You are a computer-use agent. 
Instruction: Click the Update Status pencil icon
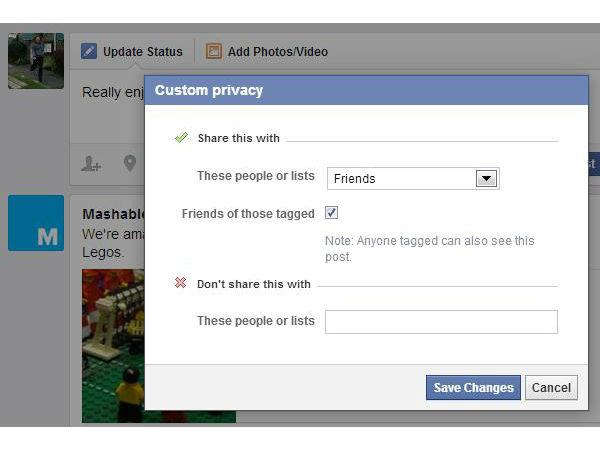(x=89, y=51)
